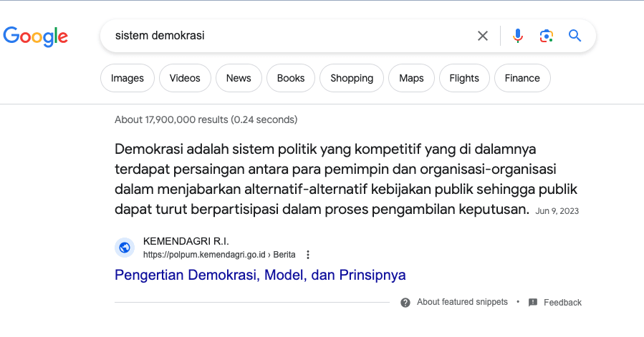Switch to the Images filter
644x337 pixels.
point(128,79)
